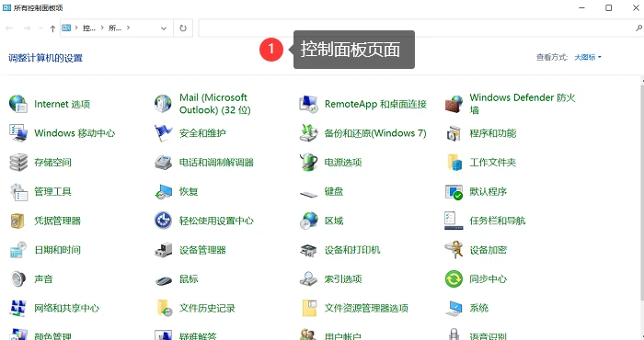
Task: Click the 设备和打印机 printer icon
Action: pyautogui.click(x=308, y=250)
